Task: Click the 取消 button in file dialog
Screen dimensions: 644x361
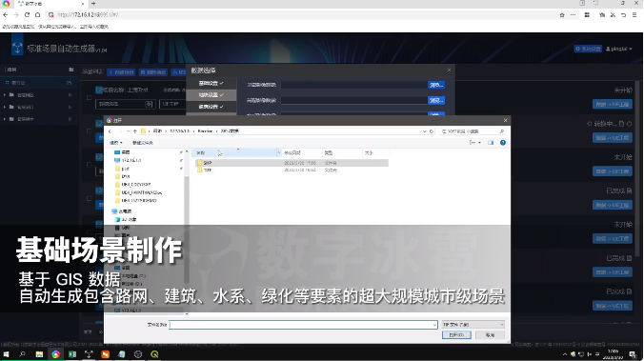Action: tap(490, 335)
